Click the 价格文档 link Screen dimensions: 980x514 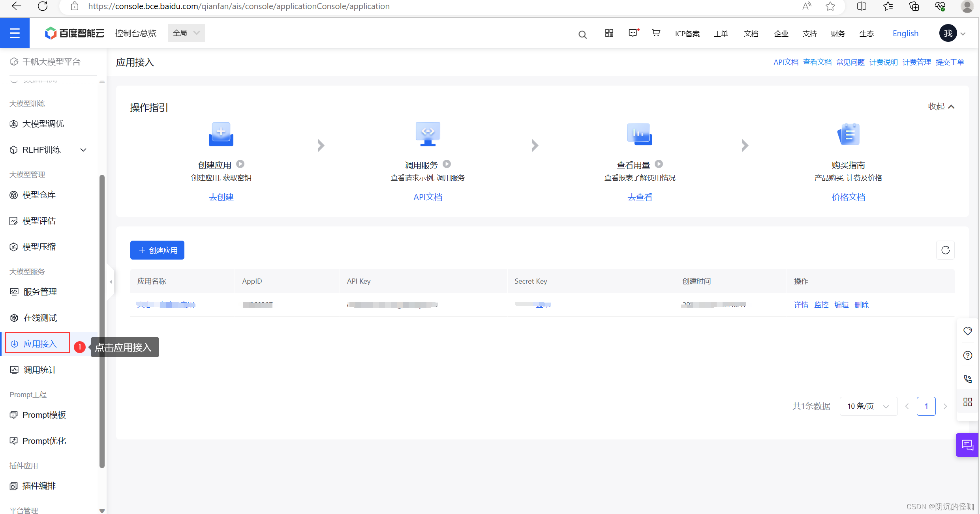pyautogui.click(x=848, y=197)
